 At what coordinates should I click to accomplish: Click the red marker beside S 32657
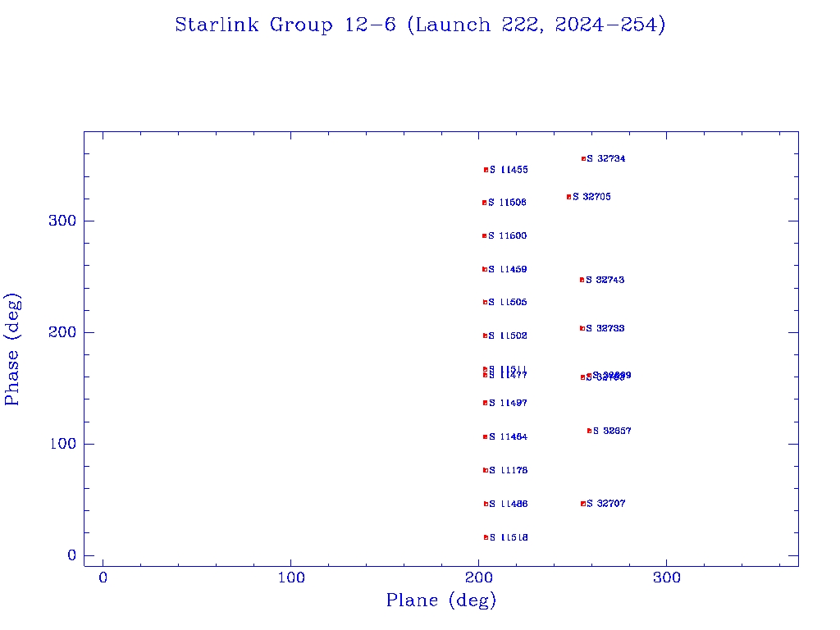click(589, 431)
